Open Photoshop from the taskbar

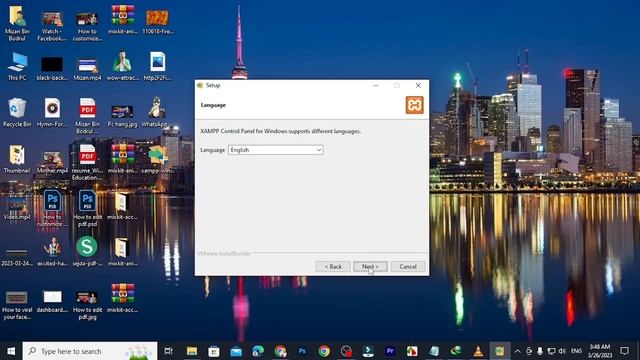pyautogui.click(x=302, y=351)
